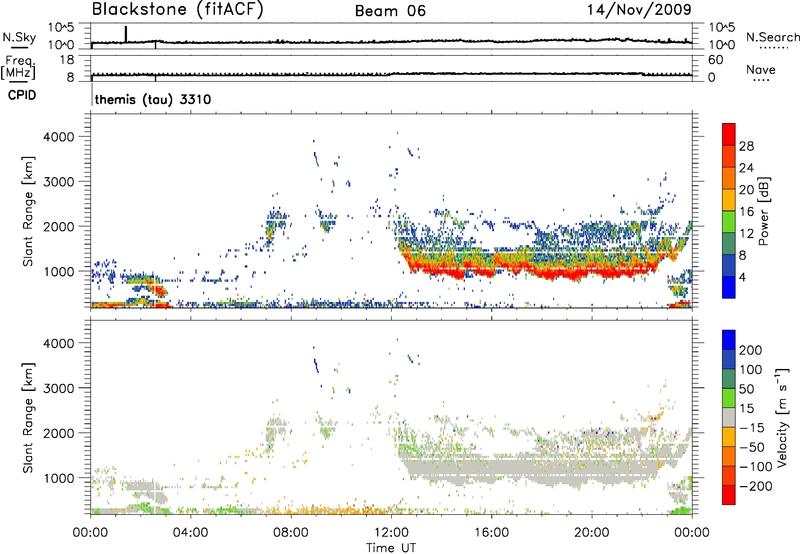Click the '12:00' time axis tick label

coord(391,533)
